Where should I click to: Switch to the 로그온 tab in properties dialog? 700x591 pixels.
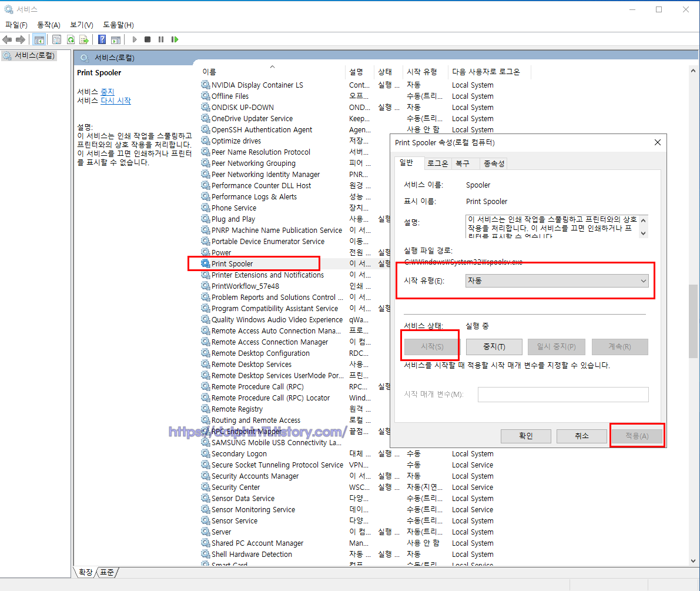coord(437,163)
